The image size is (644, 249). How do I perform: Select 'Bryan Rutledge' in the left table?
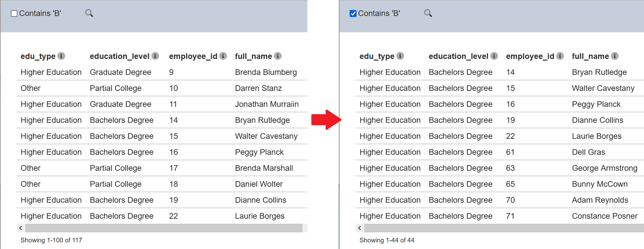tap(262, 120)
